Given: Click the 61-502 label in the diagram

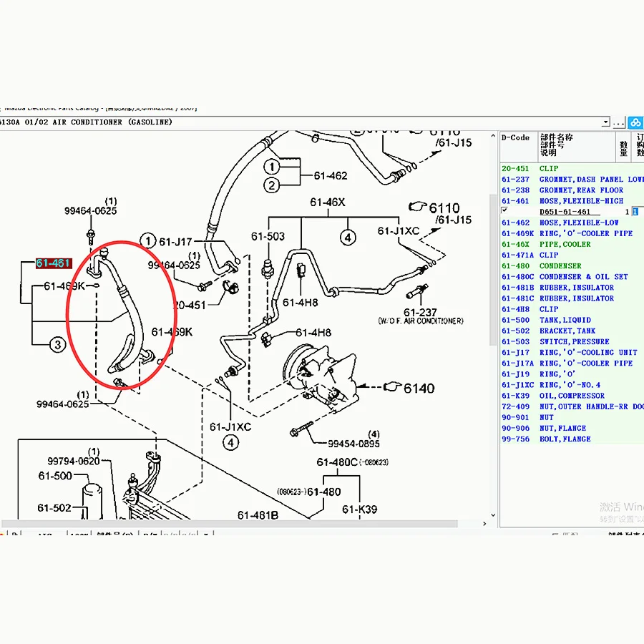Looking at the screenshot, I should coord(54,508).
